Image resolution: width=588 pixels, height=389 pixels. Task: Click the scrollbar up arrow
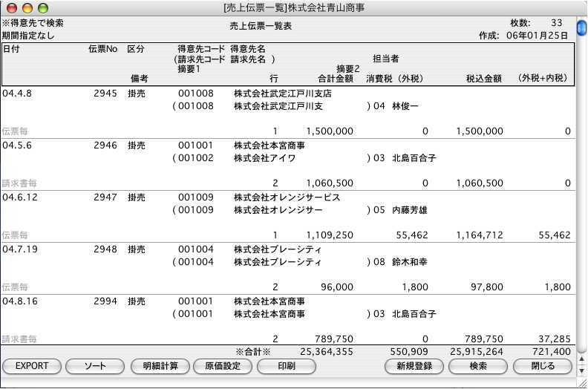coord(581,358)
